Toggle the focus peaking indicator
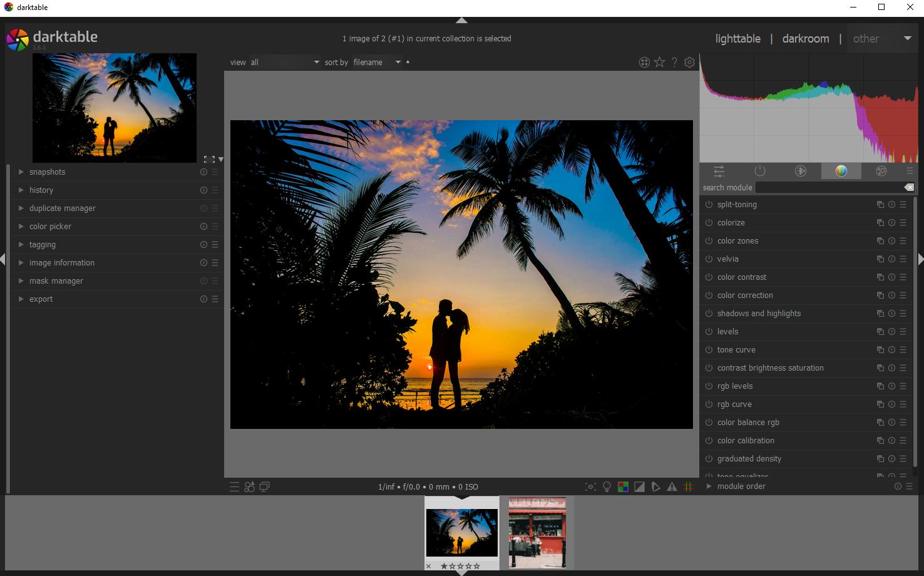 tap(590, 486)
